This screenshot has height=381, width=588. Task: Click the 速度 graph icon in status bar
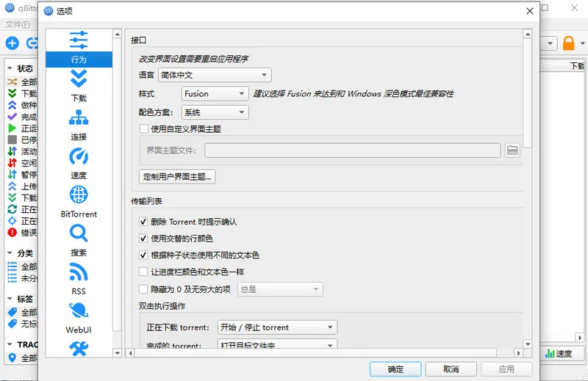[550, 353]
